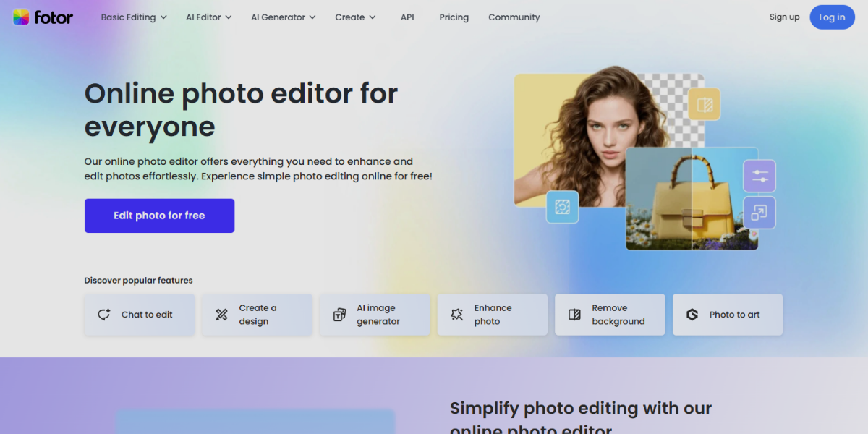Click the Create a design pencil-ruler icon
This screenshot has height=434, width=868.
tap(222, 315)
